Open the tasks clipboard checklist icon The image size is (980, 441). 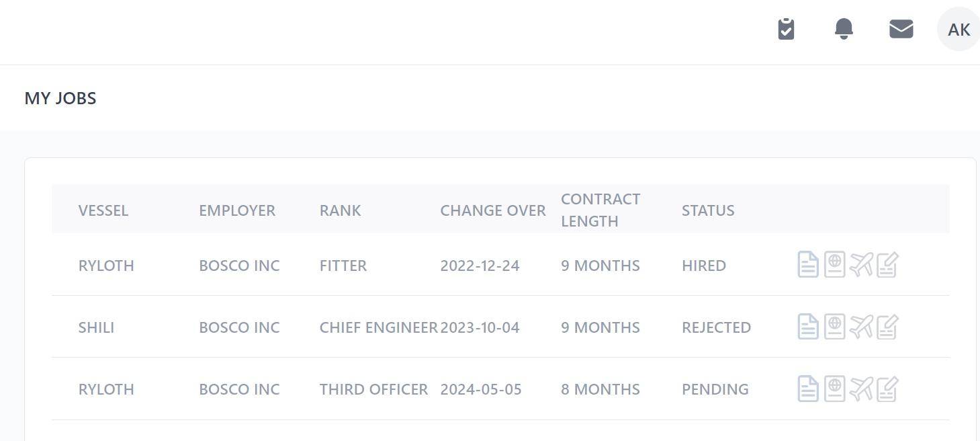[786, 29]
